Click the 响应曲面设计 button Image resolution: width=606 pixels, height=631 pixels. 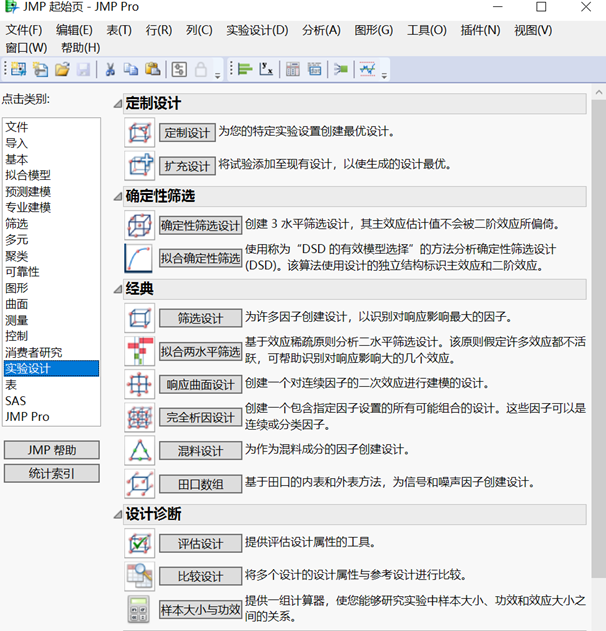(200, 384)
